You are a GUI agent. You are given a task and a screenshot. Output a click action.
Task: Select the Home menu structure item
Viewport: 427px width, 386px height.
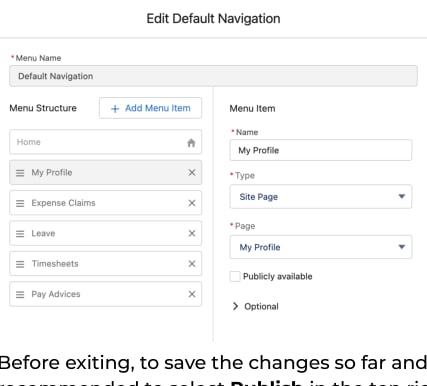[105, 142]
